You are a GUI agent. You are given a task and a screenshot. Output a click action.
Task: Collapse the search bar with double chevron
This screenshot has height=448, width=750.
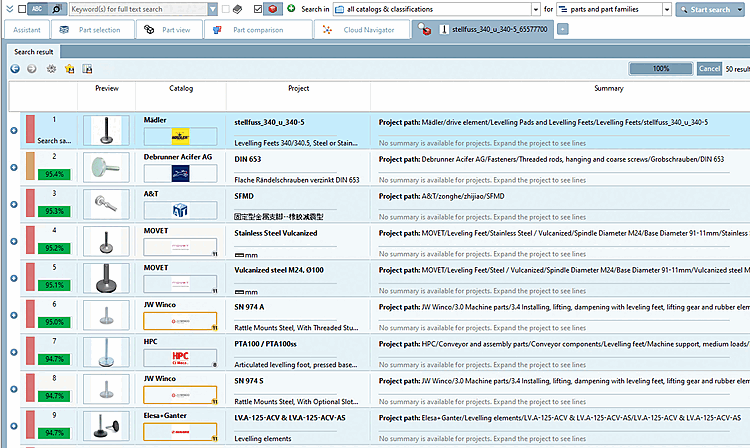point(10,9)
